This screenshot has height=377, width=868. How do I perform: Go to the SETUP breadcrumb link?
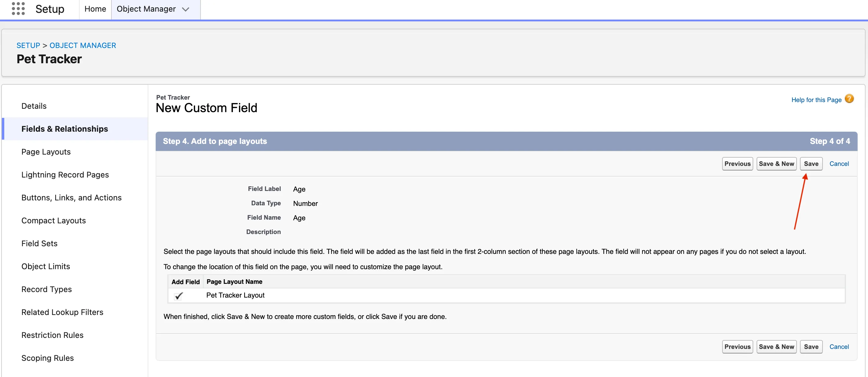tap(28, 45)
